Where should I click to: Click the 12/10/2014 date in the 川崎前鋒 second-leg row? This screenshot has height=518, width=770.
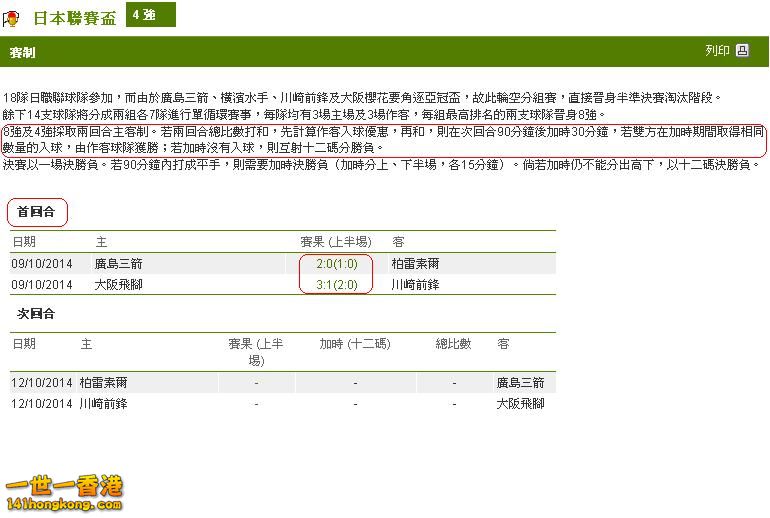(42, 404)
